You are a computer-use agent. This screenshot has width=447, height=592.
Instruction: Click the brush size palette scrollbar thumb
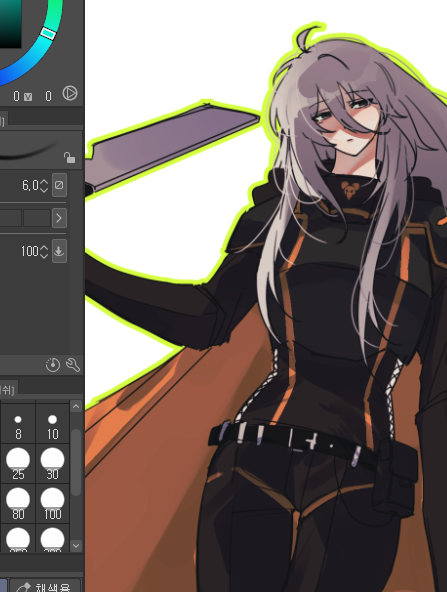[76, 462]
